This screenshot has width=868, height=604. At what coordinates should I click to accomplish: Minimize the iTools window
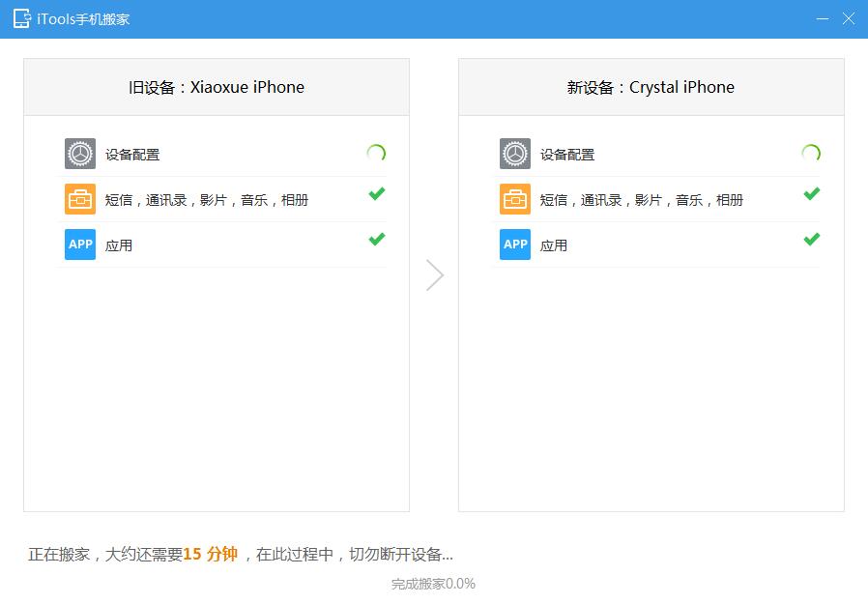pyautogui.click(x=823, y=18)
